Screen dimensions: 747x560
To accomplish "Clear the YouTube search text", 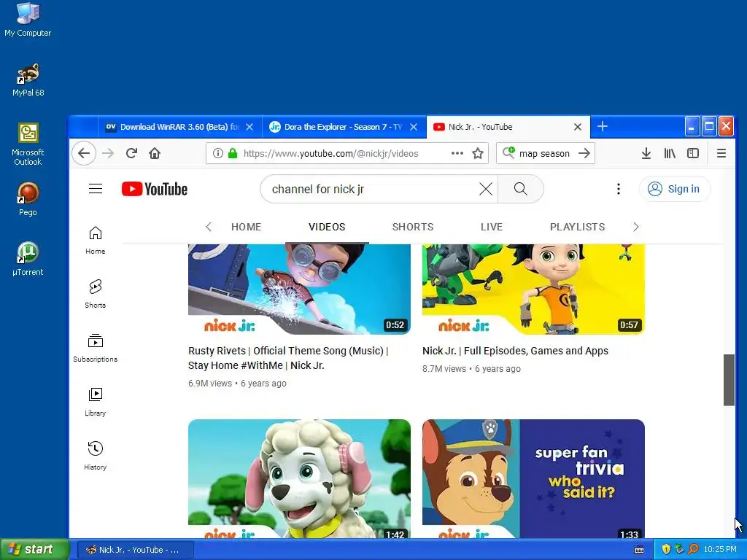I will click(485, 189).
